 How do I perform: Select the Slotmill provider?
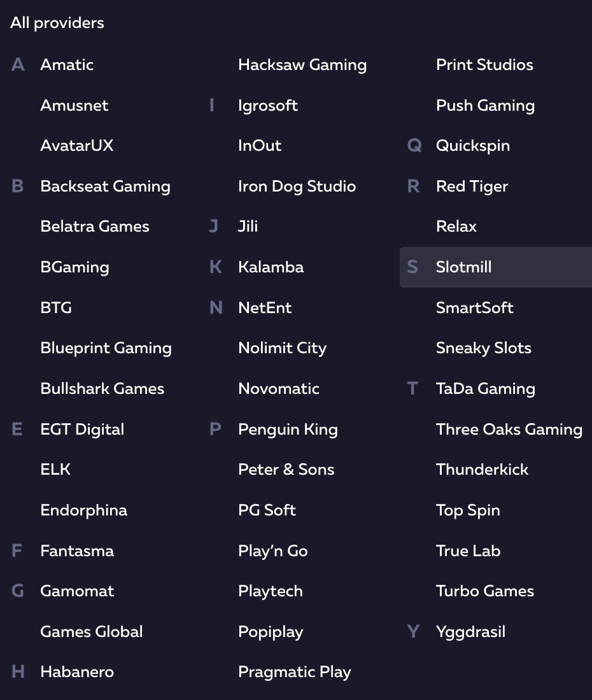[463, 267]
